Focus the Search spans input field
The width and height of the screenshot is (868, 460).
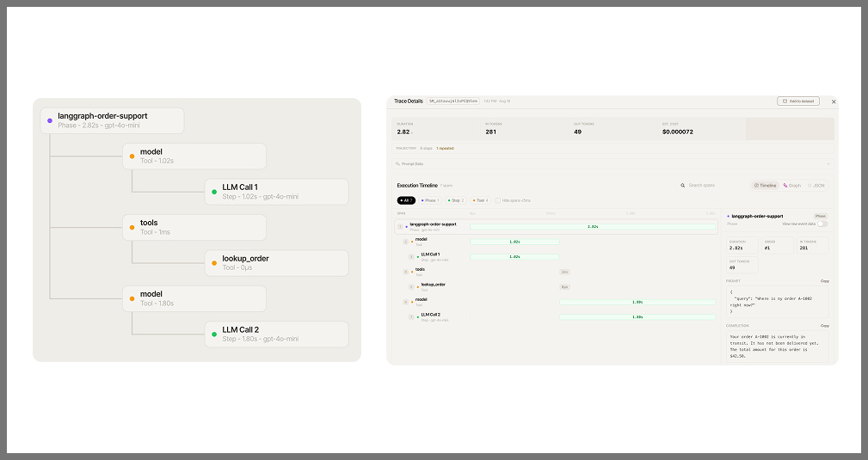(712, 186)
